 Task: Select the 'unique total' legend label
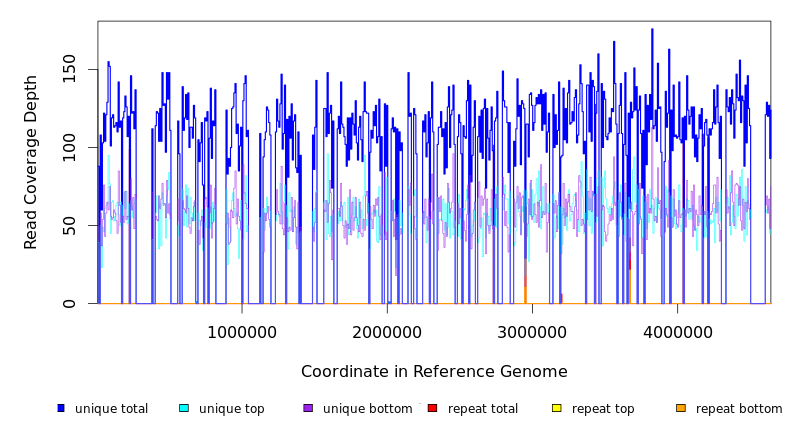(111, 409)
